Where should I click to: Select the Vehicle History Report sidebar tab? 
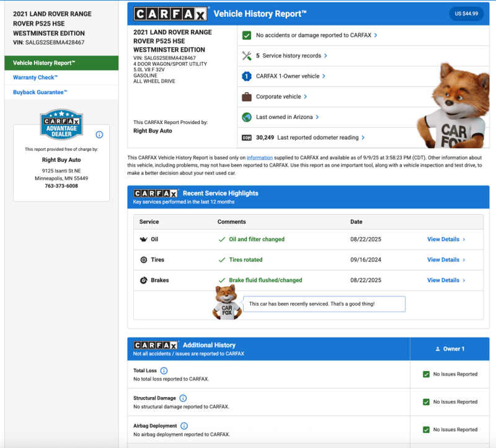click(61, 63)
